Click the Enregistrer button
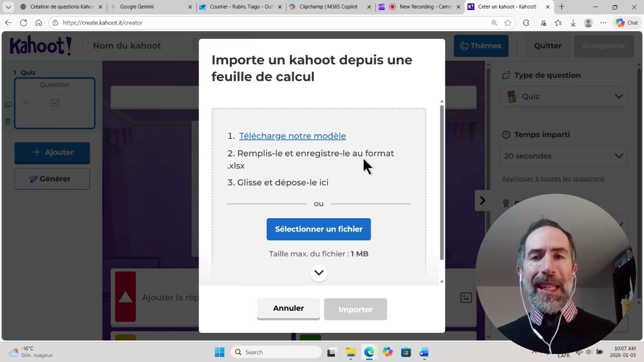644x362 pixels. pos(604,46)
